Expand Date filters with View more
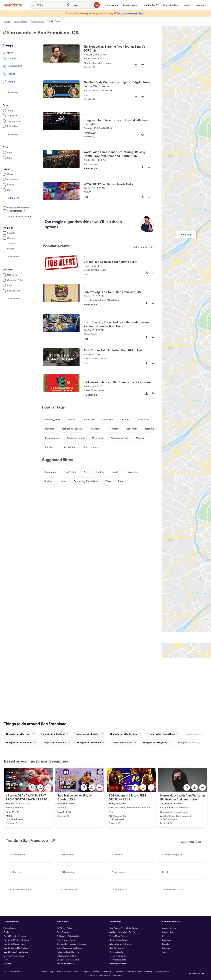Image resolution: width=211 pixels, height=980 pixels. coord(13,134)
